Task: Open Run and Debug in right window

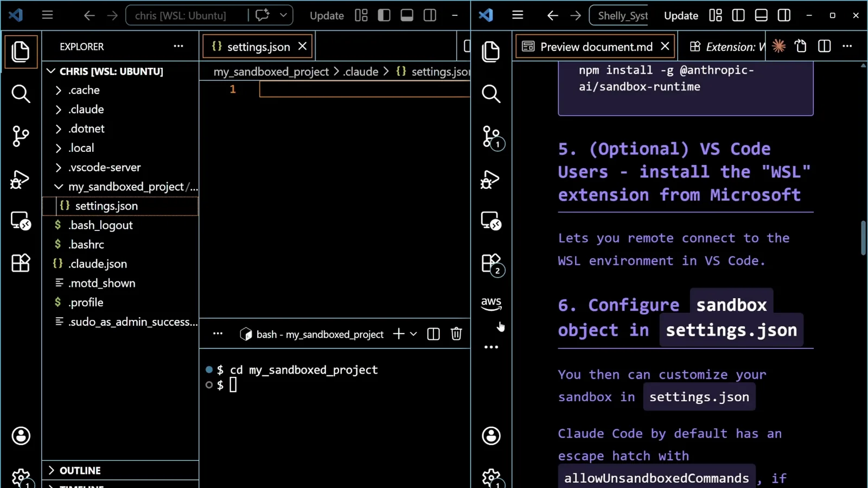Action: 491,179
